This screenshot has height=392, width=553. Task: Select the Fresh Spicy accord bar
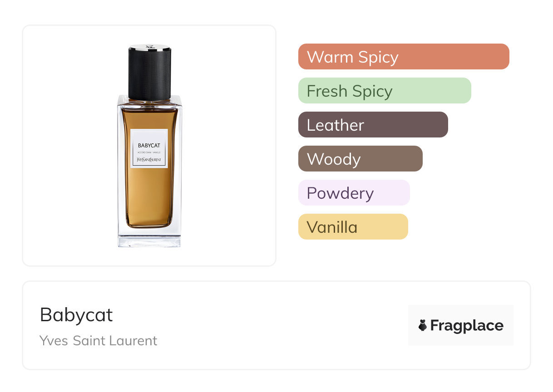coord(385,91)
